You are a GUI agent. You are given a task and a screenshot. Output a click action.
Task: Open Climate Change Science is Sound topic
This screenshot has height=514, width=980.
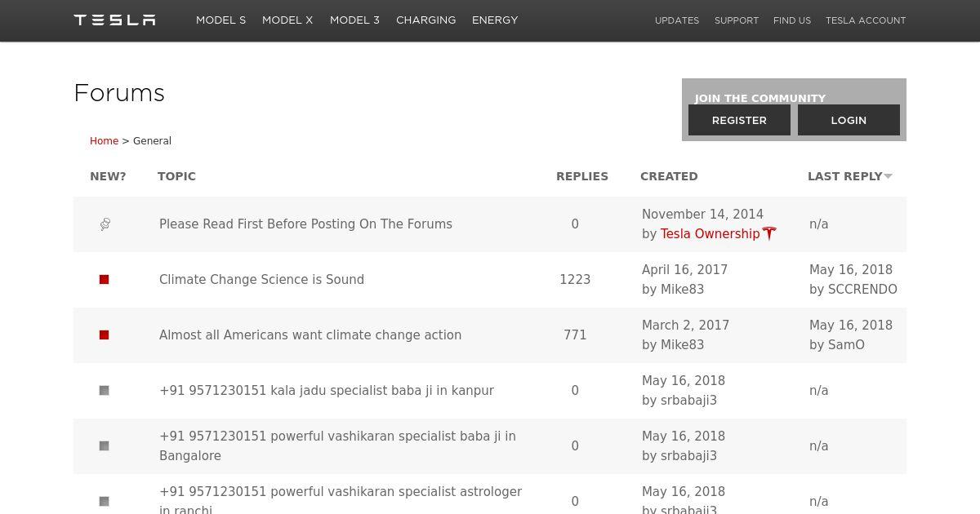coord(261,280)
